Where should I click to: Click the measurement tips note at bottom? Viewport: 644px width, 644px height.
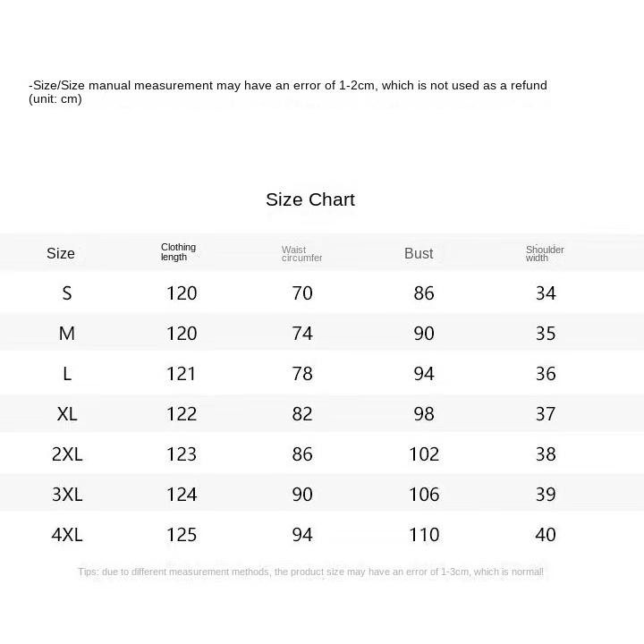[310, 572]
